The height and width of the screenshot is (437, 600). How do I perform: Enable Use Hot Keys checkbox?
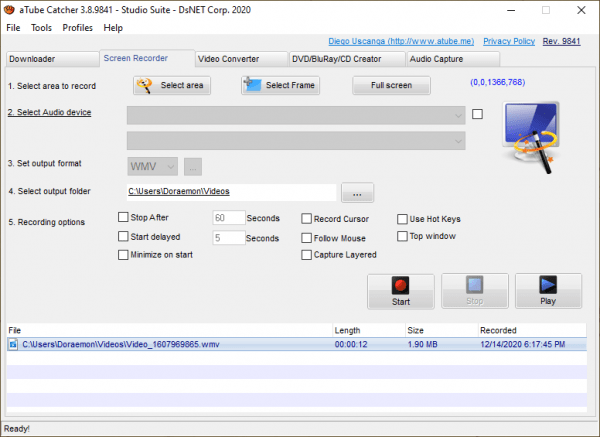pyautogui.click(x=402, y=219)
